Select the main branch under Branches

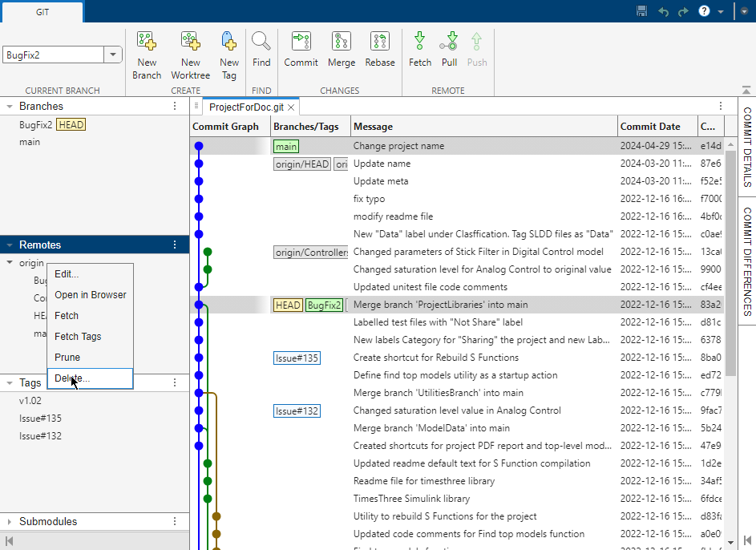coord(30,142)
